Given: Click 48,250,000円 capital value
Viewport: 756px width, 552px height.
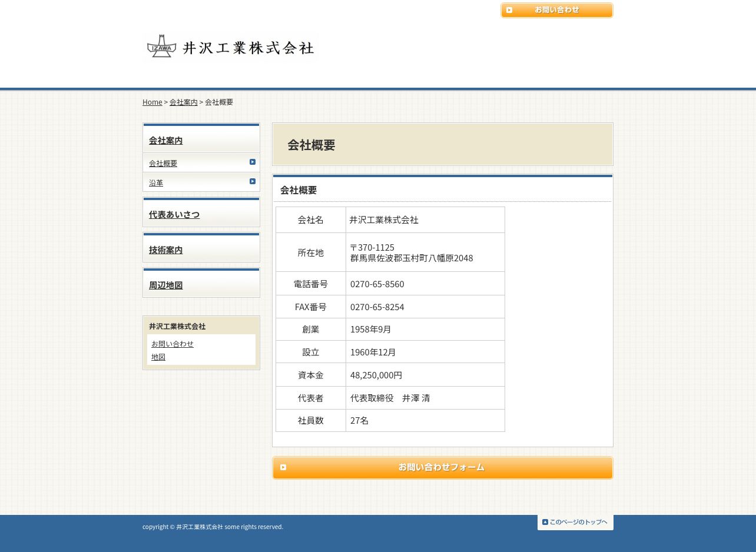Looking at the screenshot, I should coord(376,375).
